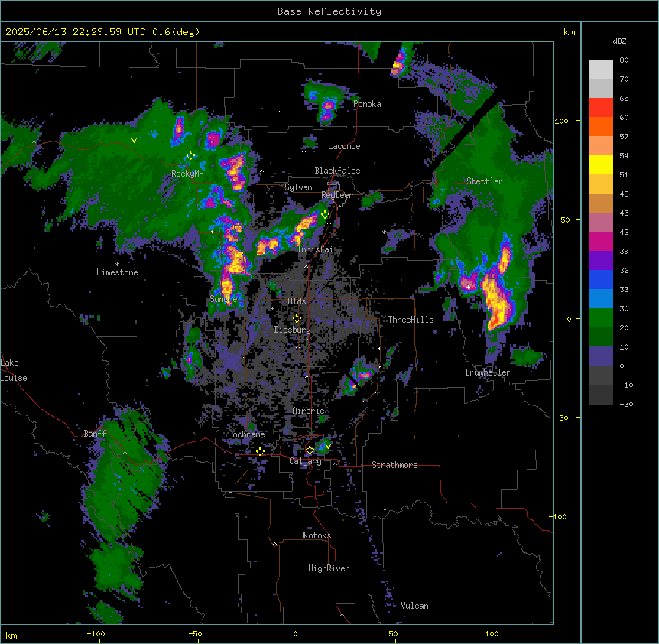Click the Innisfail city label
The image size is (659, 644).
click(x=317, y=249)
